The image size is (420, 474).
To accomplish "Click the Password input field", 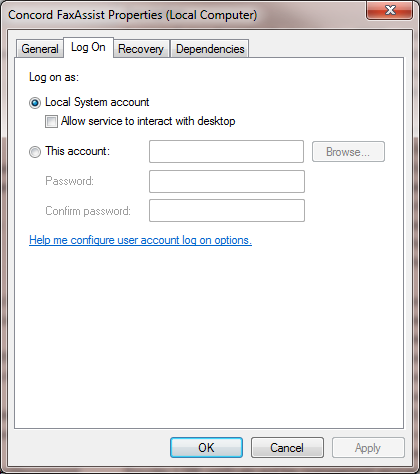I will tap(227, 181).
